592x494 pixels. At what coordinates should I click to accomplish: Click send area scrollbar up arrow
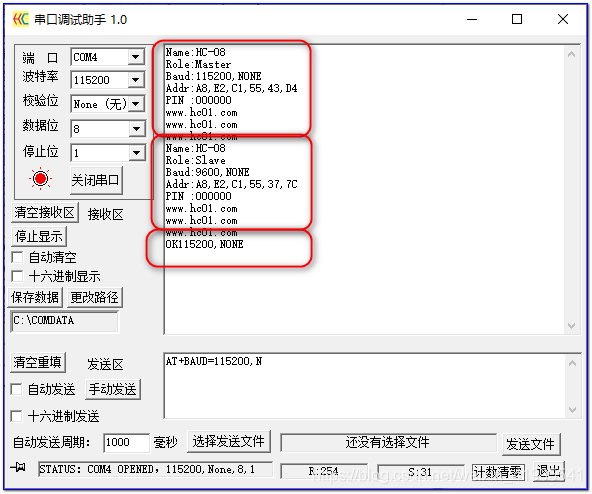pyautogui.click(x=572, y=363)
